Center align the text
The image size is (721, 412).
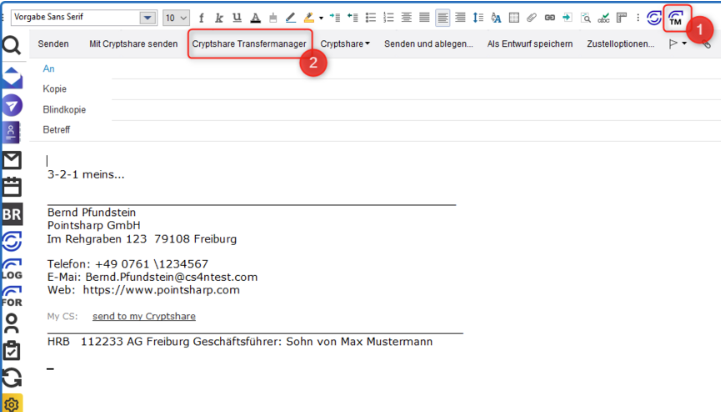click(x=406, y=18)
